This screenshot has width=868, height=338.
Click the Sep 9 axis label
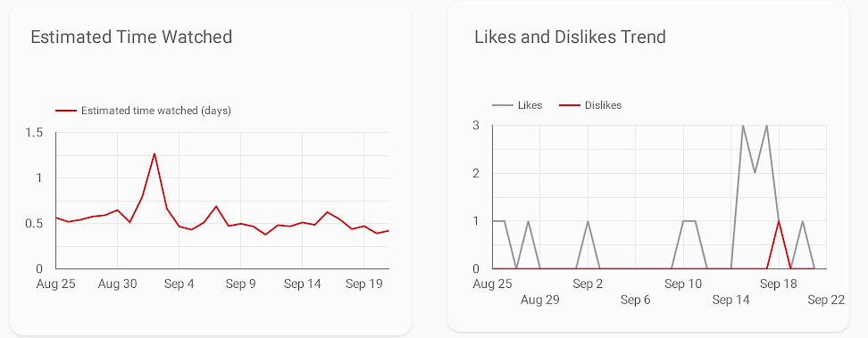click(x=241, y=284)
